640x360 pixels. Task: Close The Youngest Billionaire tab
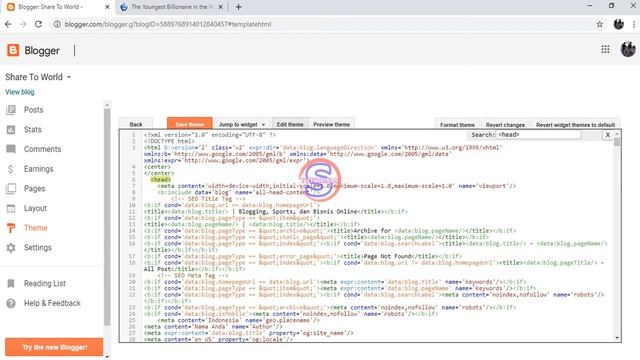tap(220, 7)
